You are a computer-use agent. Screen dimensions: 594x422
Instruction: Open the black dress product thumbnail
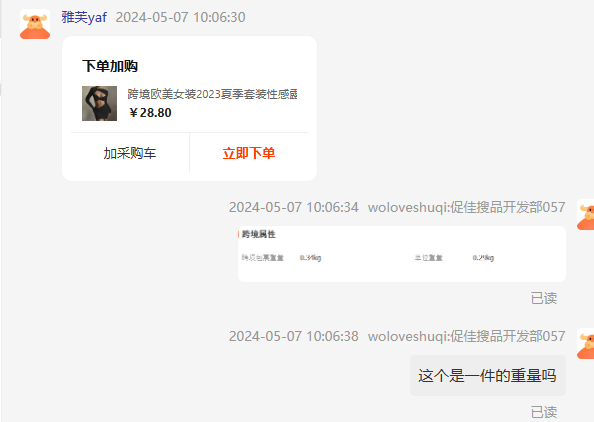pyautogui.click(x=99, y=103)
